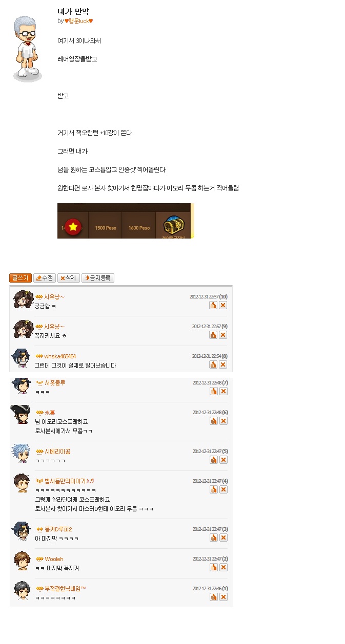Delete 부적절한닉네임™'s comment with the X icon

[x=223, y=597]
